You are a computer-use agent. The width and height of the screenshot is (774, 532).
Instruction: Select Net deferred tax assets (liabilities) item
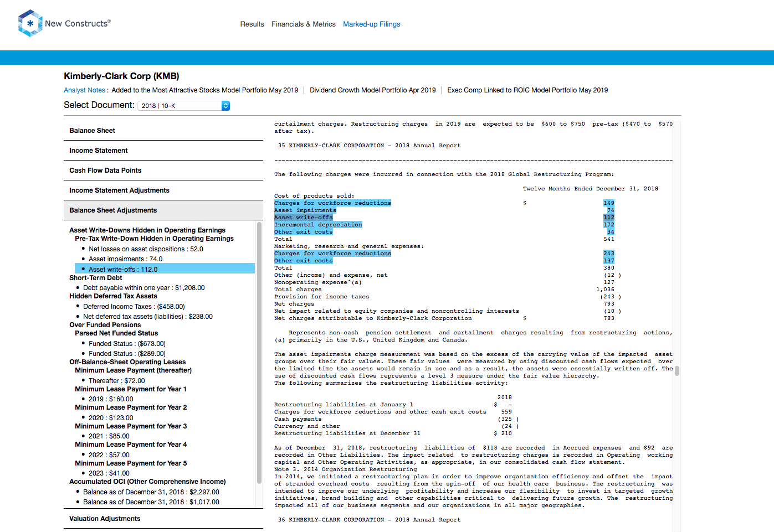point(147,317)
